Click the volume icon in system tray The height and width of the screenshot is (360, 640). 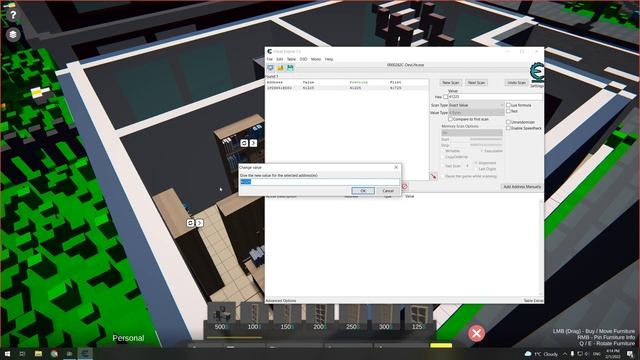(x=587, y=353)
